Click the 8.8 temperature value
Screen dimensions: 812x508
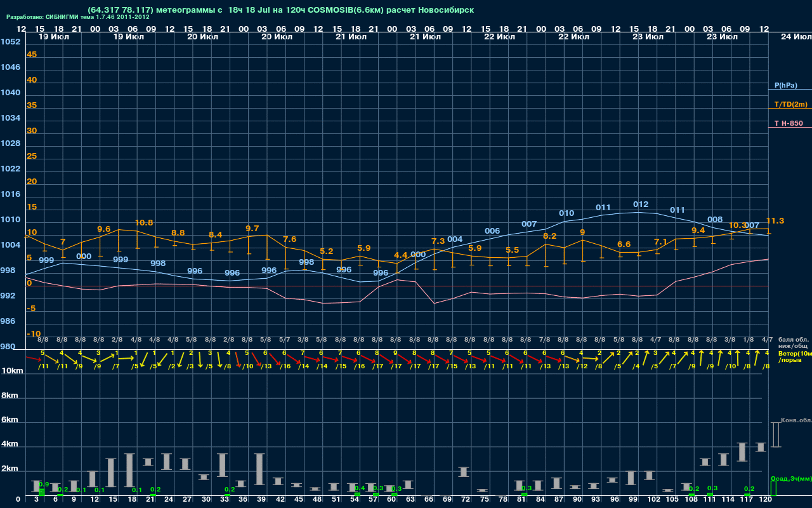coord(178,233)
